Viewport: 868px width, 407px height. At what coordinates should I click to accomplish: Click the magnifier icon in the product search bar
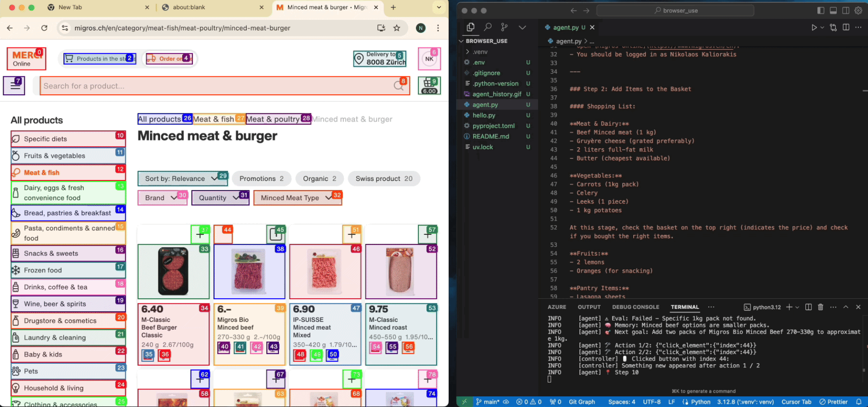(399, 86)
